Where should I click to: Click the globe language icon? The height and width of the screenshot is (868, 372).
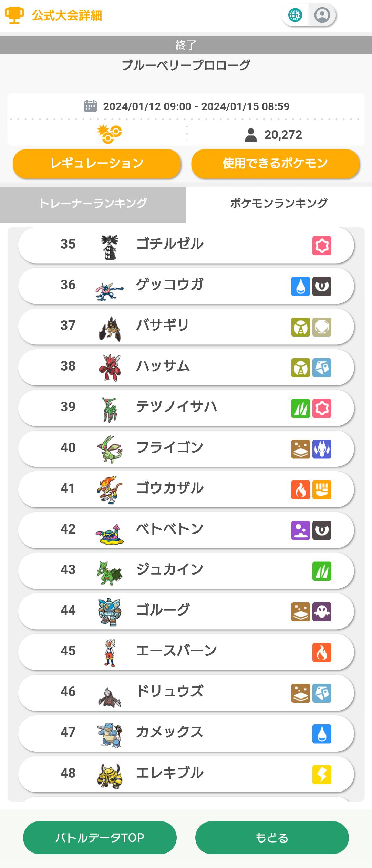click(x=295, y=15)
